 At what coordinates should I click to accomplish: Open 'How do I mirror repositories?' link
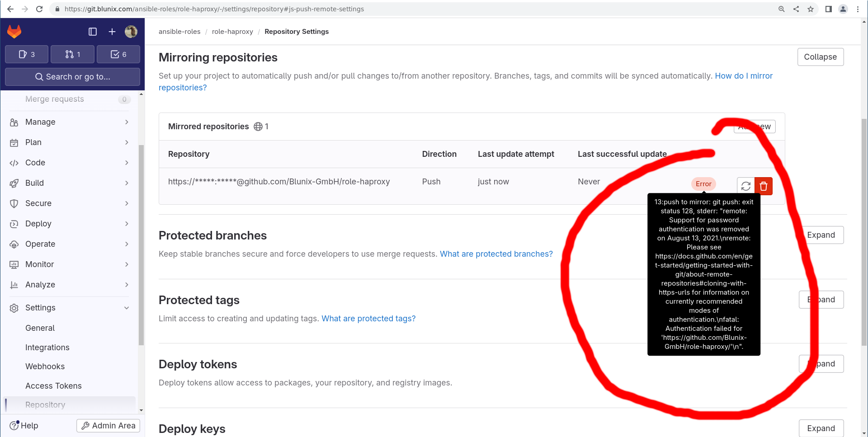(x=744, y=75)
